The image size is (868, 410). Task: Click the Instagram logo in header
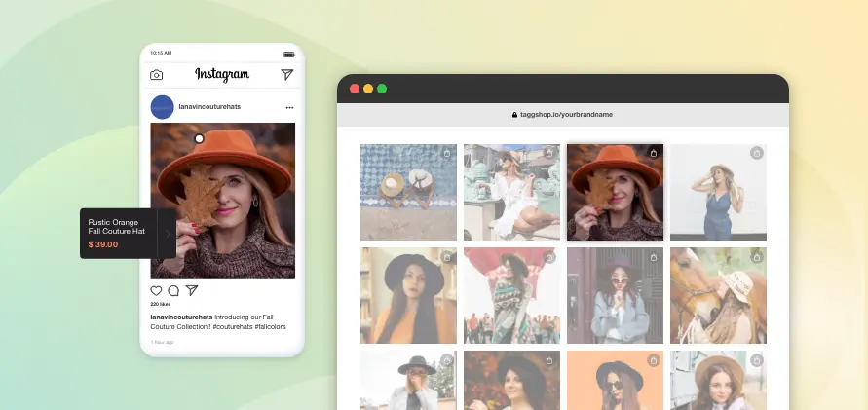click(x=222, y=75)
